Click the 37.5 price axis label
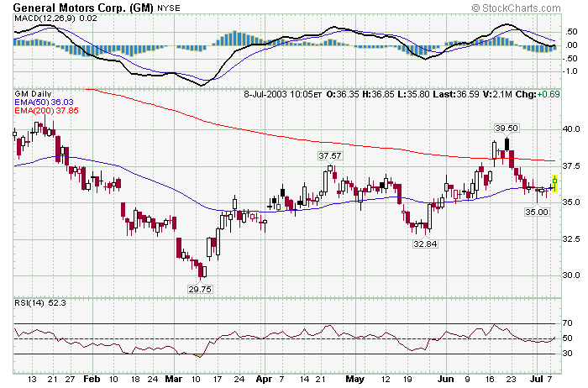588x388 pixels. [570, 165]
